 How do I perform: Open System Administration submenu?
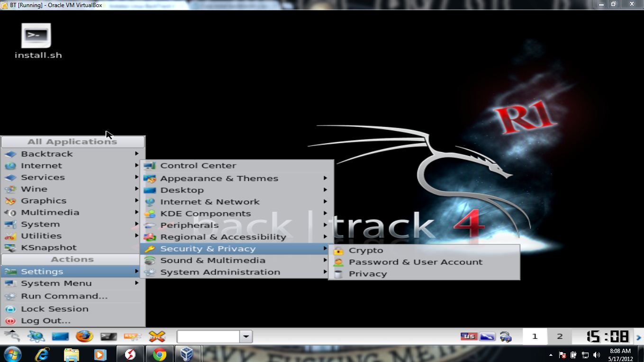coord(237,272)
